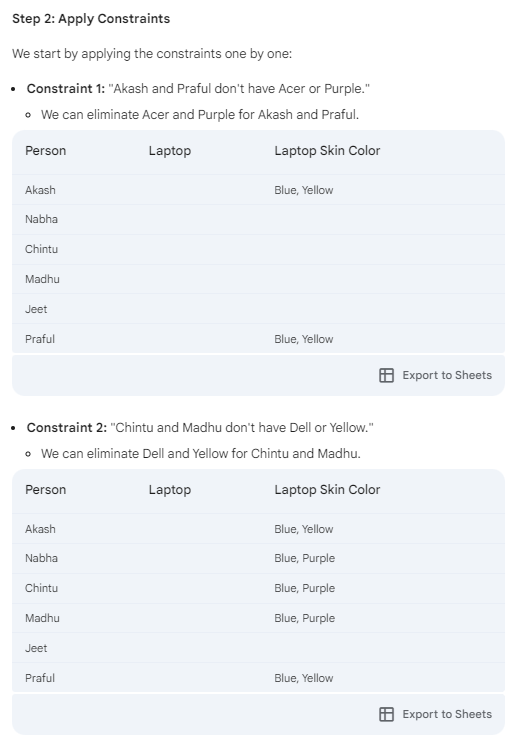The width and height of the screenshot is (524, 749).
Task: Click Madhu's Blue, Purple cell in second table
Action: (304, 618)
